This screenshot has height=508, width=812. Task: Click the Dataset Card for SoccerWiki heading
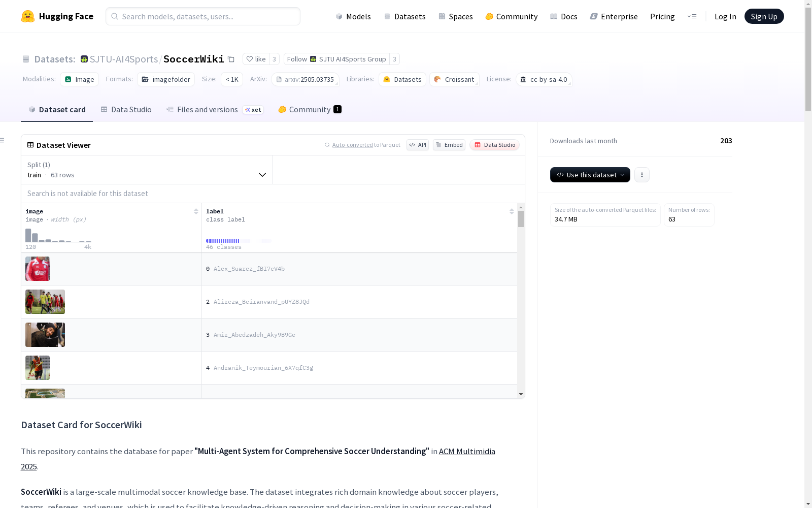pyautogui.click(x=81, y=425)
